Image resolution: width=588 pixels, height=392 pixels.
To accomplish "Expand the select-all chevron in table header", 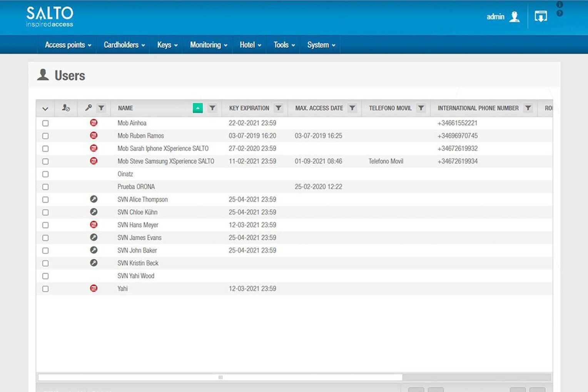I will tap(45, 109).
